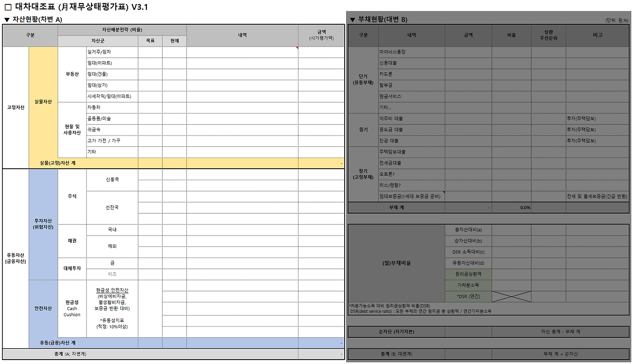Image resolution: width=633 pixels, height=364 pixels.
Task: Click the '투자자산 (위험자산)' cell
Action: [44, 224]
